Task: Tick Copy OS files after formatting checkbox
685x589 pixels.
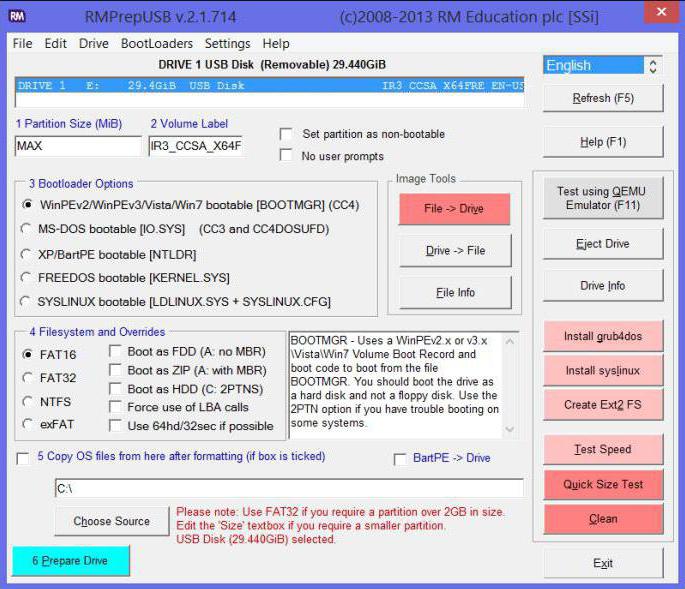Action: point(23,459)
